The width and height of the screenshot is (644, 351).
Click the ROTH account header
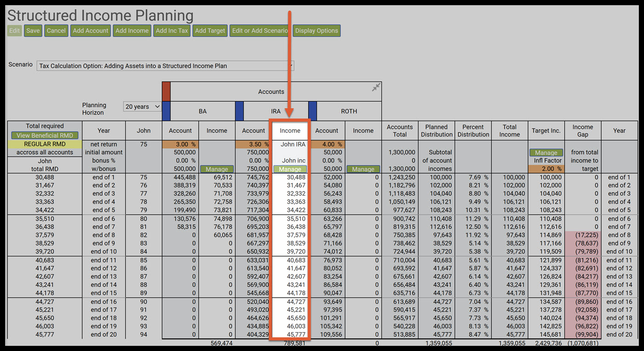point(349,111)
